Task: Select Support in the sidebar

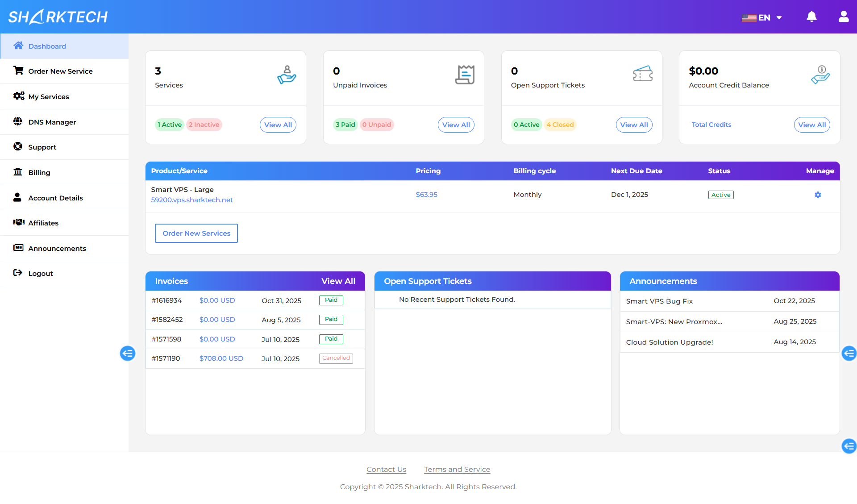Action: [x=64, y=147]
